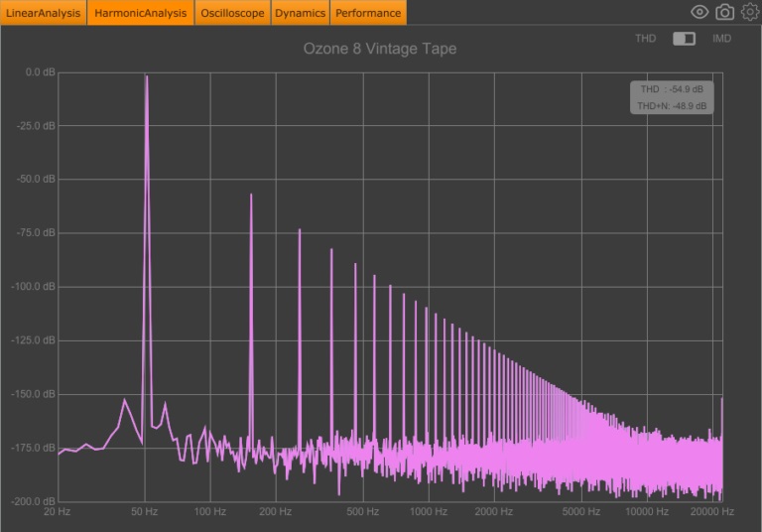
Task: Click the -200.0 dB axis label
Action: click(33, 501)
